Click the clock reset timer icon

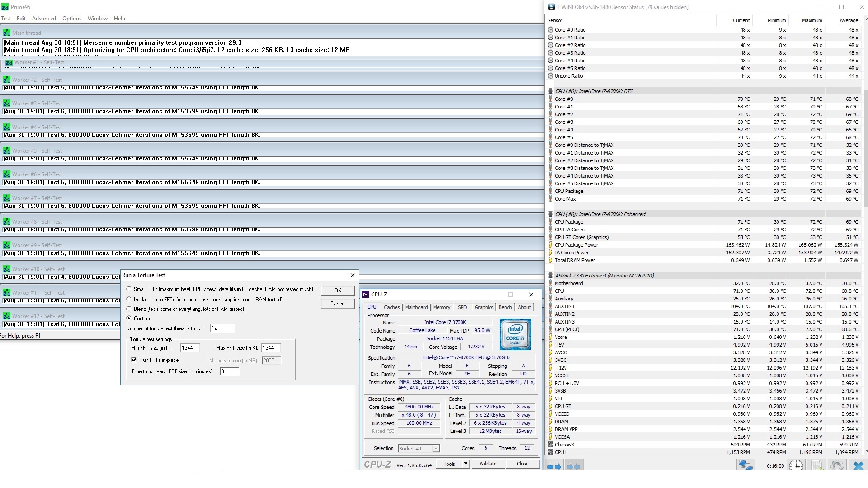[796, 465]
